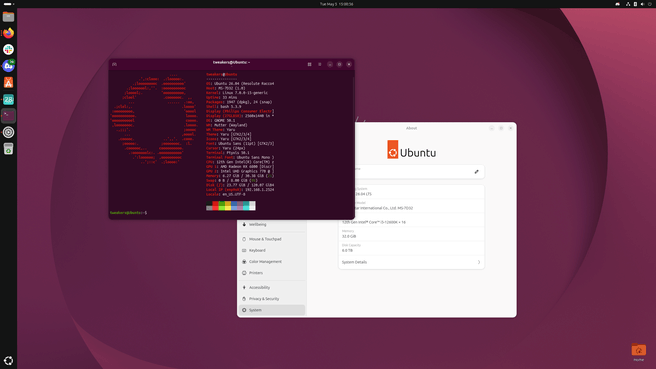Select Accessibility in Settings sidebar
This screenshot has height=369, width=656.
click(272, 287)
